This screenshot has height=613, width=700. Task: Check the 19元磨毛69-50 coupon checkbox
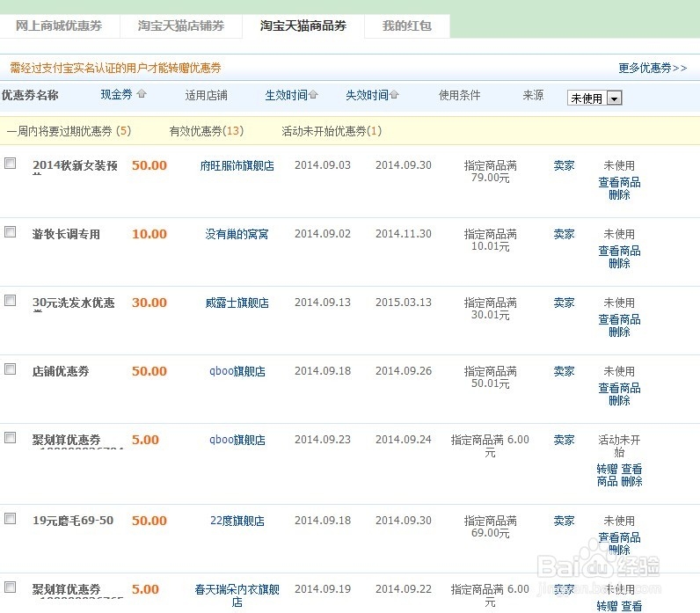pyautogui.click(x=11, y=518)
